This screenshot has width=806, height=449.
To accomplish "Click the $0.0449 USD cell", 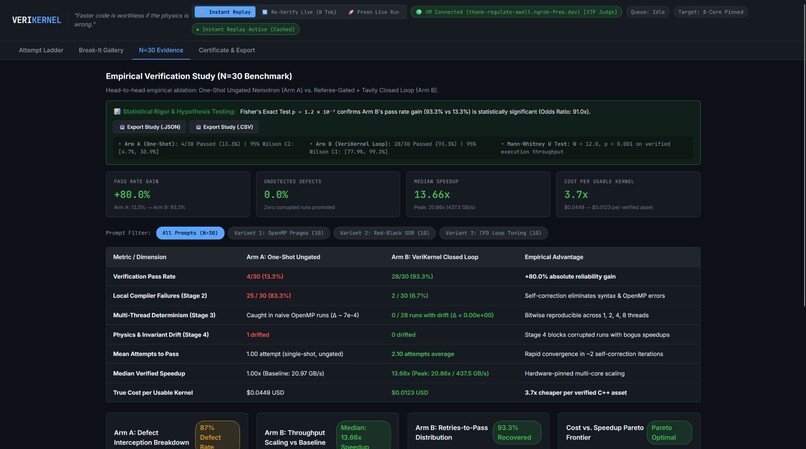I will pyautogui.click(x=265, y=393).
